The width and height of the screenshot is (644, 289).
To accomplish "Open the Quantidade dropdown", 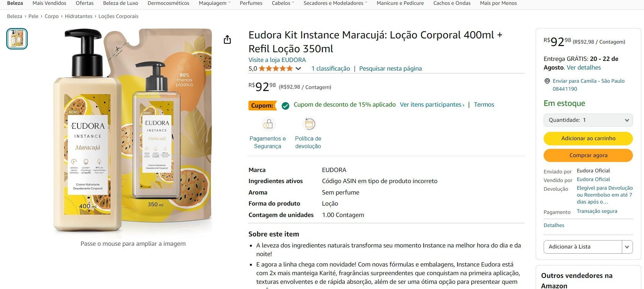I will click(588, 120).
